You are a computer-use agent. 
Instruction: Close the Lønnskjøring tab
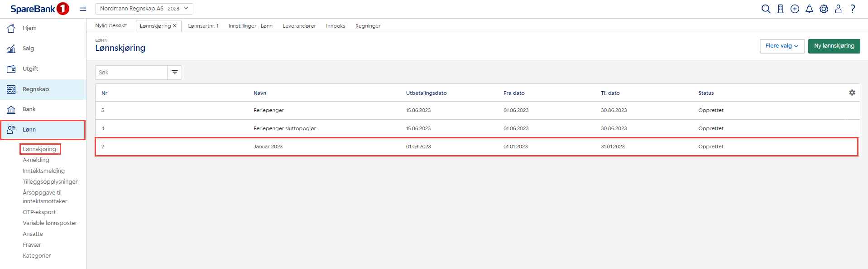(x=175, y=26)
